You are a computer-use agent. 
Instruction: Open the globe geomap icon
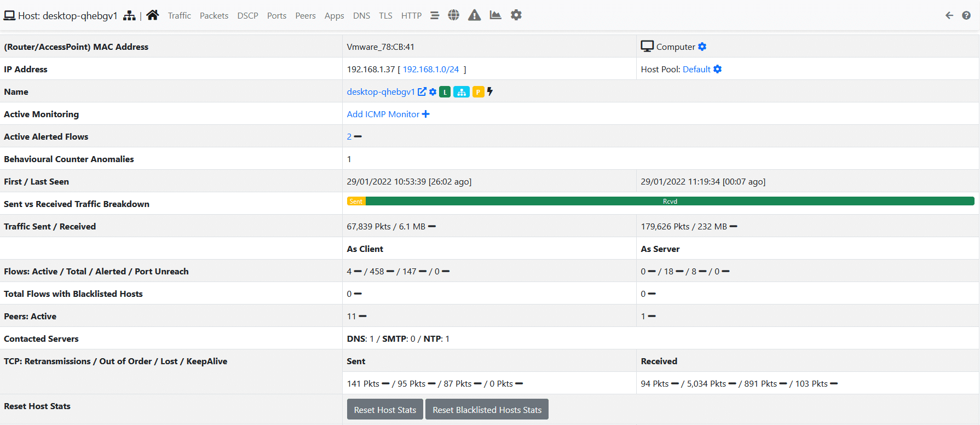453,15
